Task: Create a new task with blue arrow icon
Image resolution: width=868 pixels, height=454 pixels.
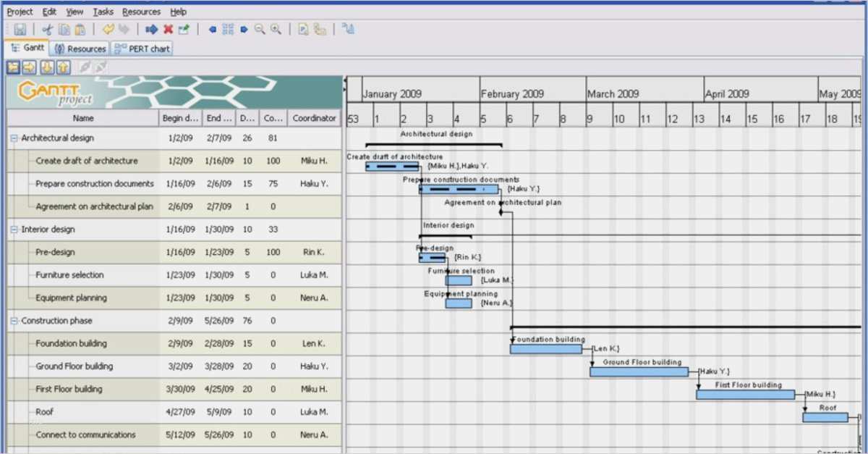Action: click(x=151, y=30)
